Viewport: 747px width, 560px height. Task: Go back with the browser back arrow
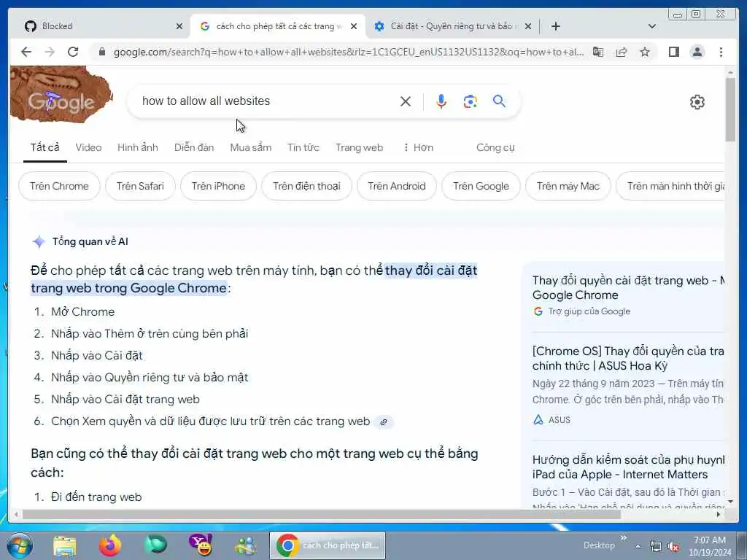click(x=26, y=52)
